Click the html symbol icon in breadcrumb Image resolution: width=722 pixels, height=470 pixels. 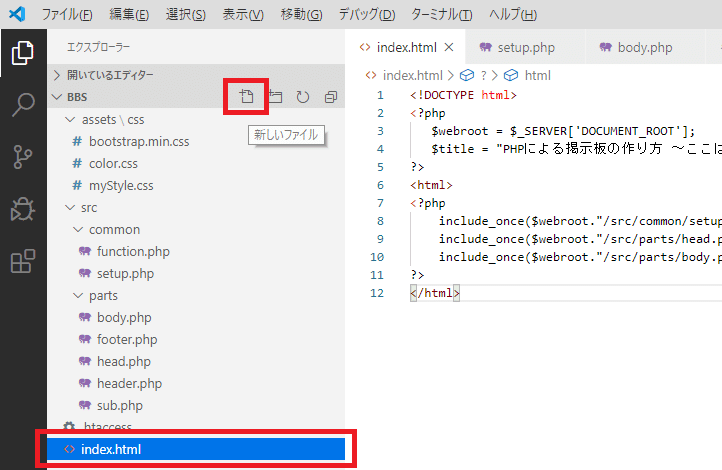pyautogui.click(x=511, y=75)
